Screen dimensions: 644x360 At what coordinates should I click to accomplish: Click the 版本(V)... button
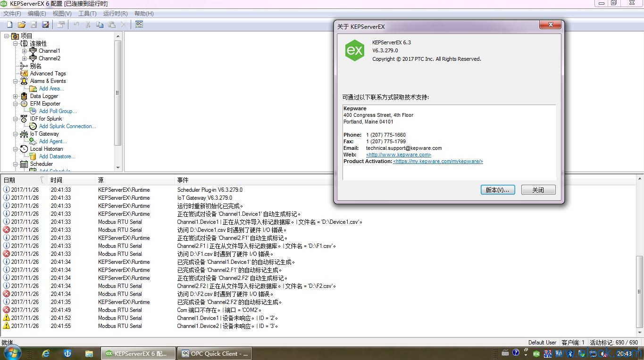[x=498, y=190]
